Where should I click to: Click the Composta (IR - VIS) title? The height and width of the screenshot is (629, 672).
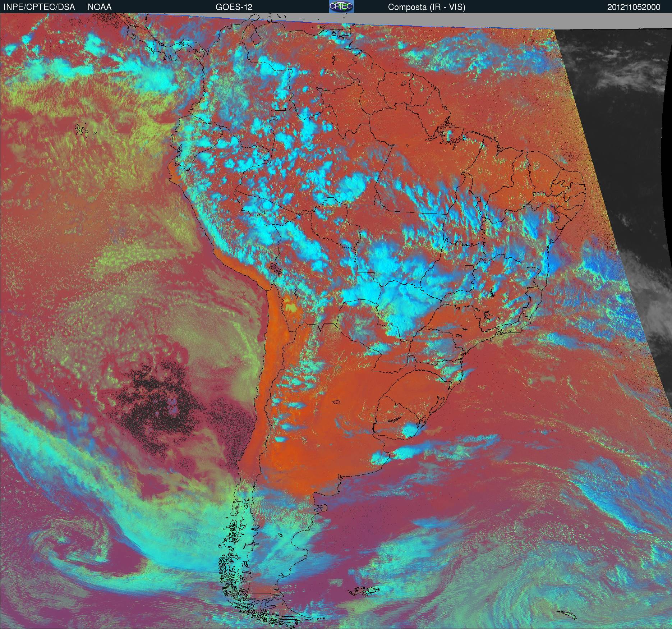coord(427,7)
